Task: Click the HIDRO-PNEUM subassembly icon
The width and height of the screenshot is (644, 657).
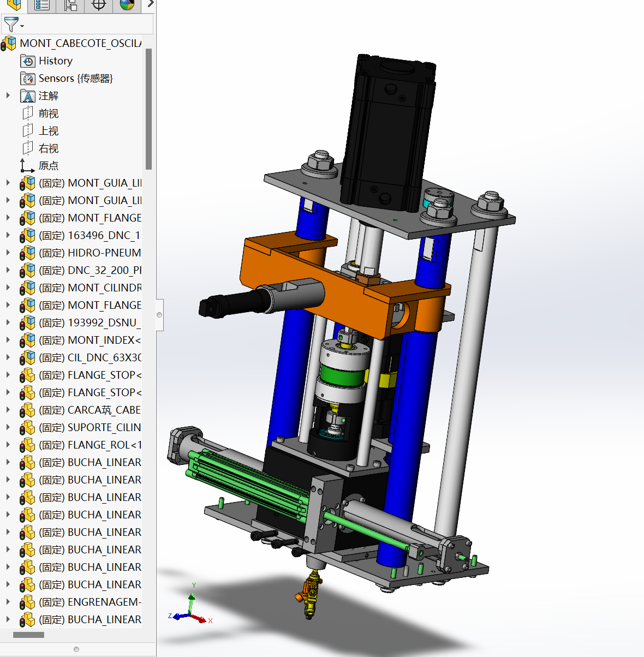Action: (x=28, y=253)
